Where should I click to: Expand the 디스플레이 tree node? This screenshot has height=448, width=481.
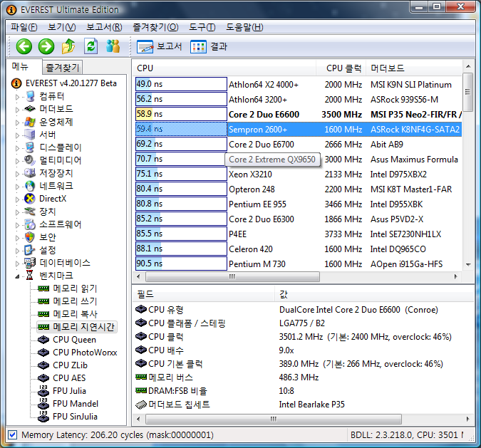pyautogui.click(x=18, y=148)
